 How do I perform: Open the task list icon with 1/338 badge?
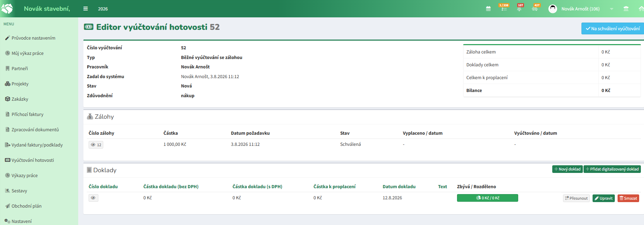504,8
